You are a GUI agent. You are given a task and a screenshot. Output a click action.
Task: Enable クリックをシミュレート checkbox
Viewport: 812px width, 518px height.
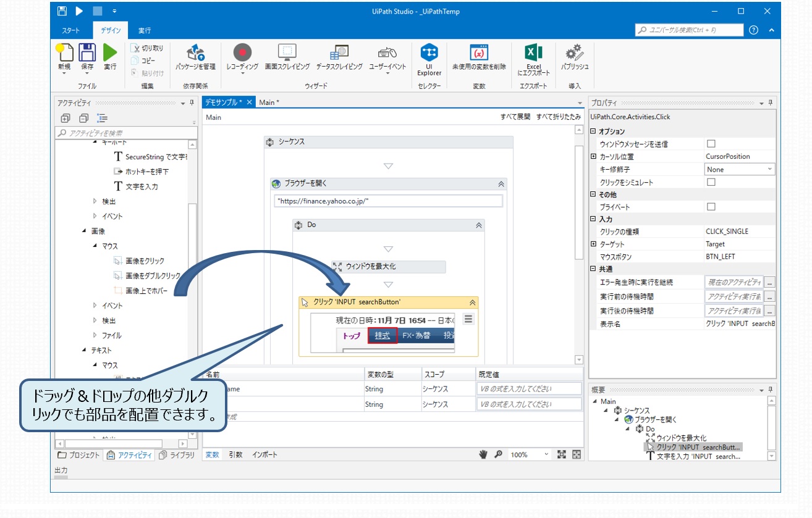(711, 182)
